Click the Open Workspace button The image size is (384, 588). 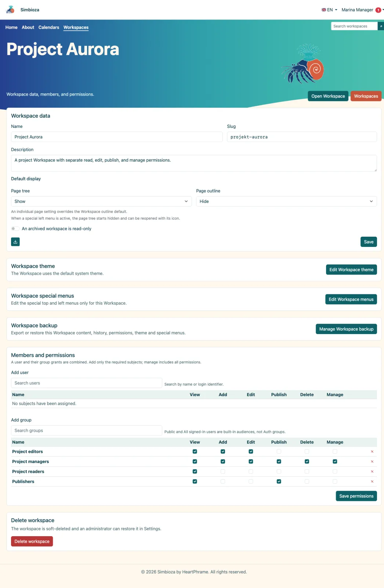(x=328, y=96)
